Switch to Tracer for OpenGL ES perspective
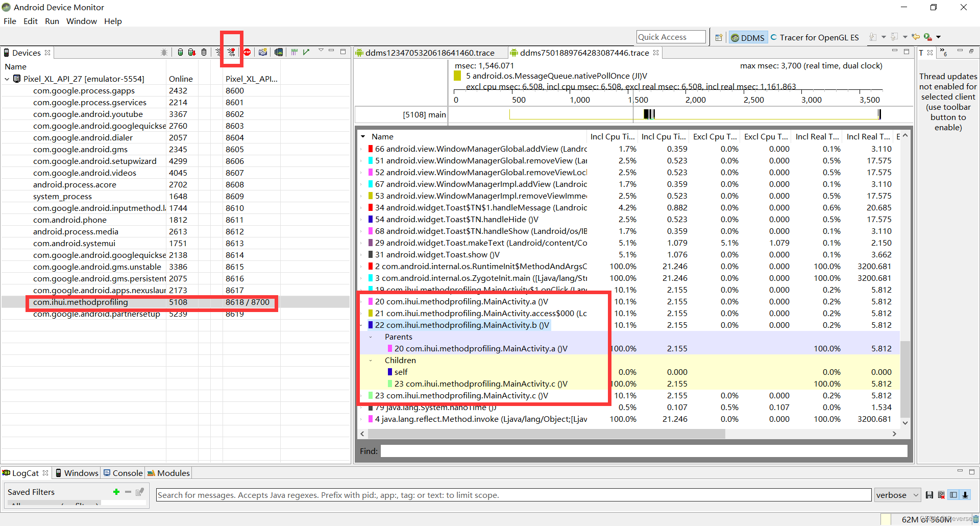980x526 pixels. click(815, 37)
